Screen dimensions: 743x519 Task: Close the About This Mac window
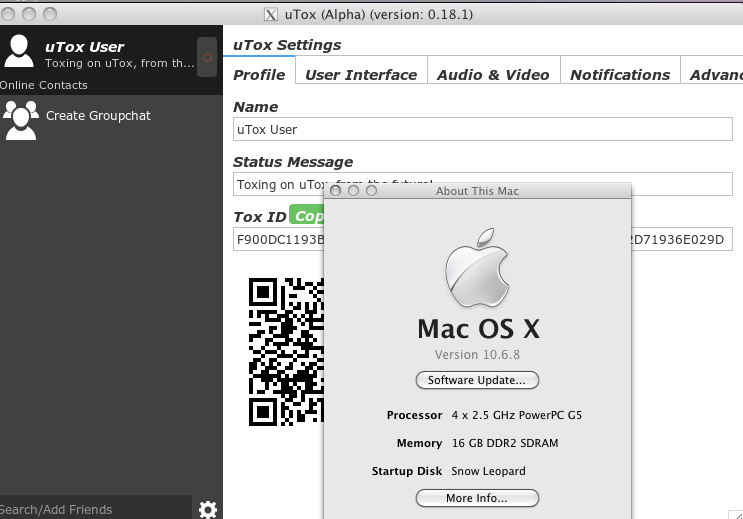click(x=335, y=191)
